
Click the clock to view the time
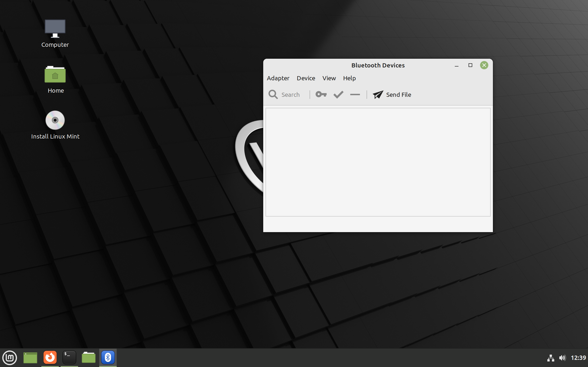(x=578, y=358)
